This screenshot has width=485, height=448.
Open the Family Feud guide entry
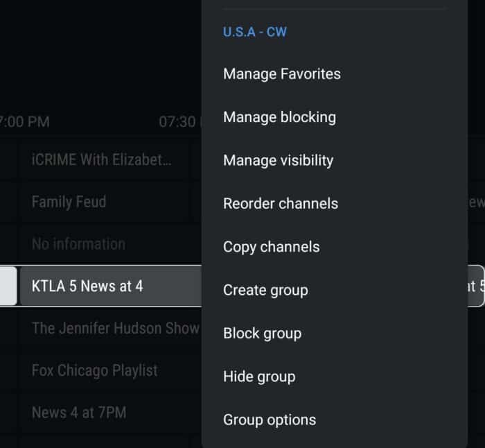click(x=69, y=202)
